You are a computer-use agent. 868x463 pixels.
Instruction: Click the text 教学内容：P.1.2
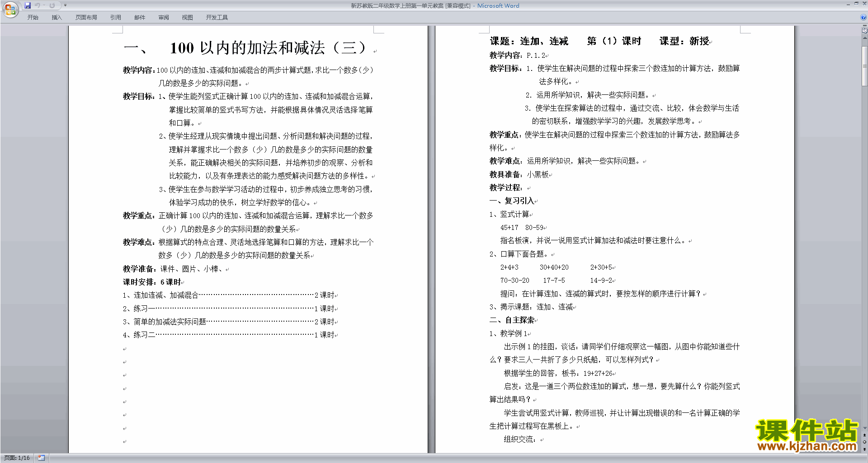click(518, 55)
